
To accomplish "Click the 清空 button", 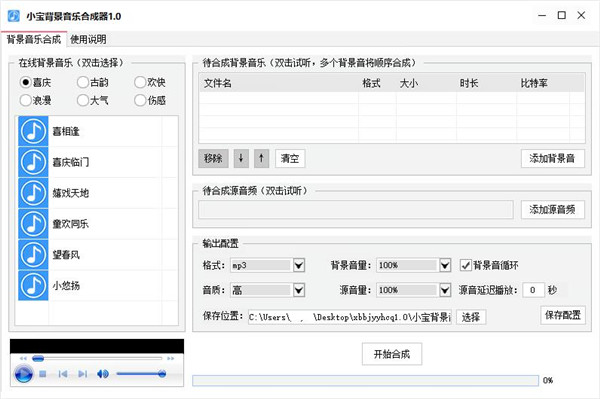I will [x=290, y=158].
